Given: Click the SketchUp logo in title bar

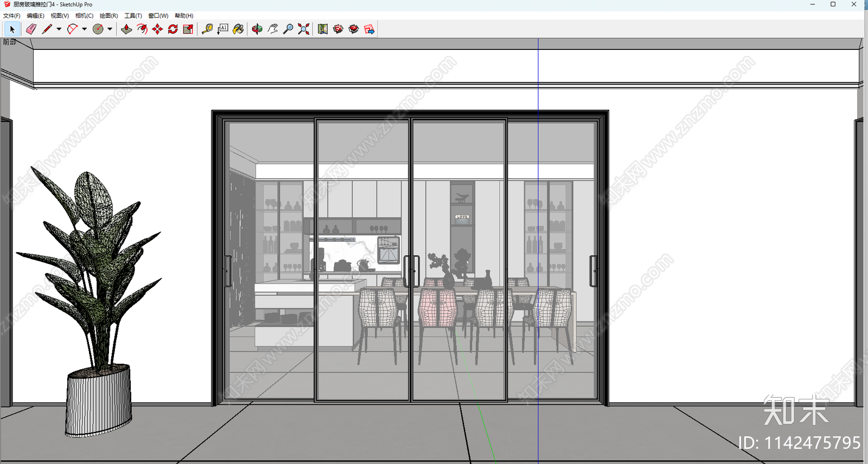Looking at the screenshot, I should point(7,4).
